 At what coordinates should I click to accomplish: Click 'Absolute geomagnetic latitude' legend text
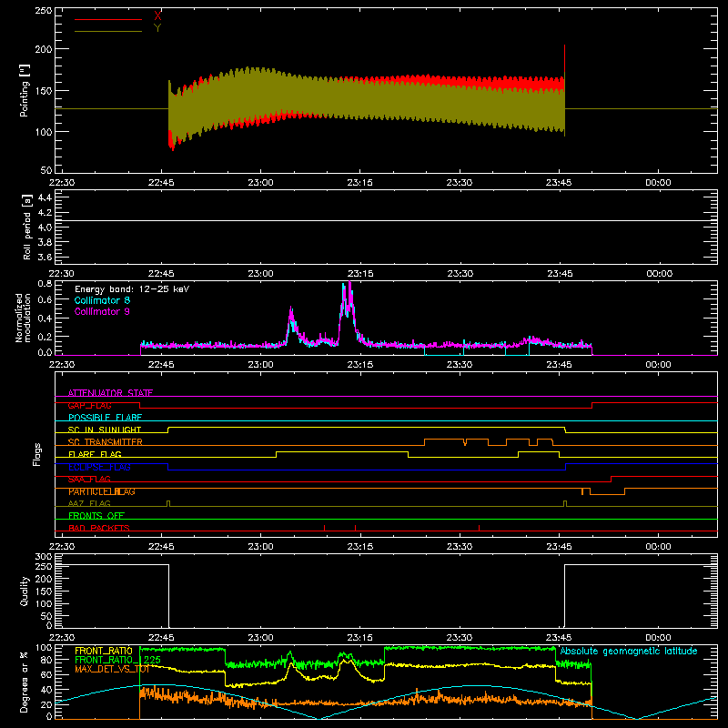tap(629, 651)
